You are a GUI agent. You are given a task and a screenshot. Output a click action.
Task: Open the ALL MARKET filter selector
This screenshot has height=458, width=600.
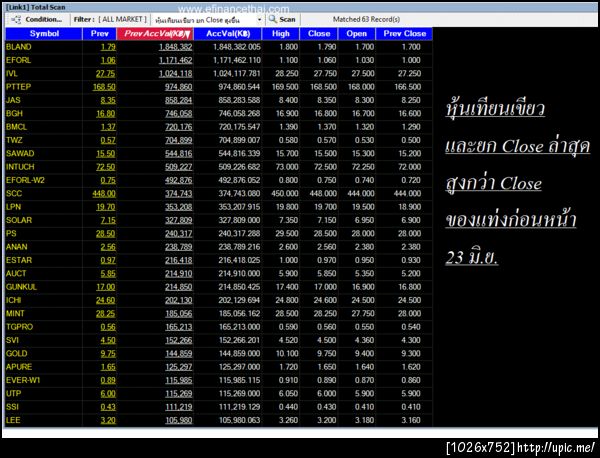coord(122,20)
